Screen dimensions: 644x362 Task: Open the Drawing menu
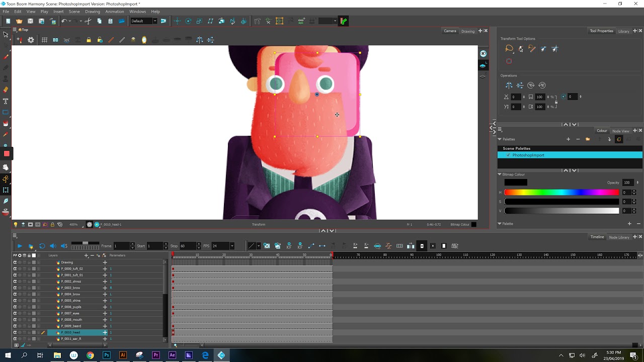coord(93,12)
